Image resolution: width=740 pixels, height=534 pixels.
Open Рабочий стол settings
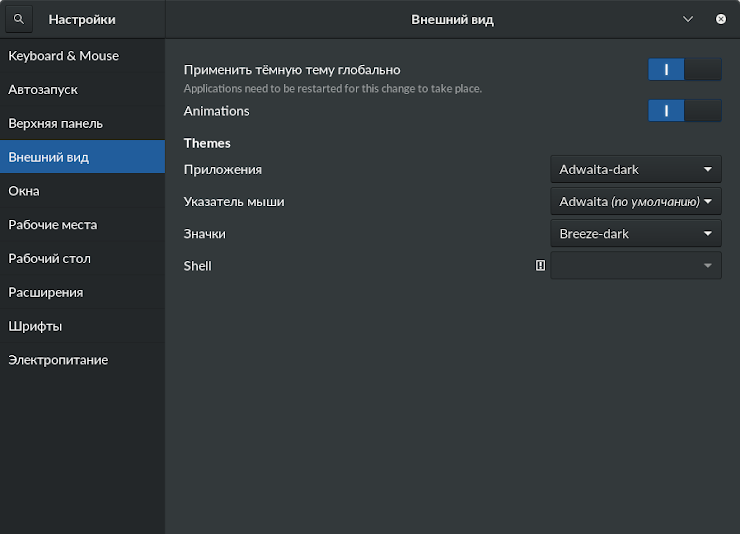point(50,259)
